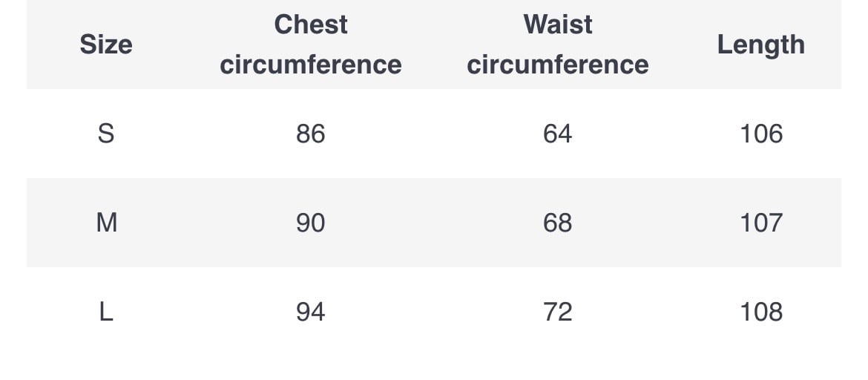The image size is (868, 380).
Task: Click chest value 94 for size L
Action: click(x=310, y=312)
